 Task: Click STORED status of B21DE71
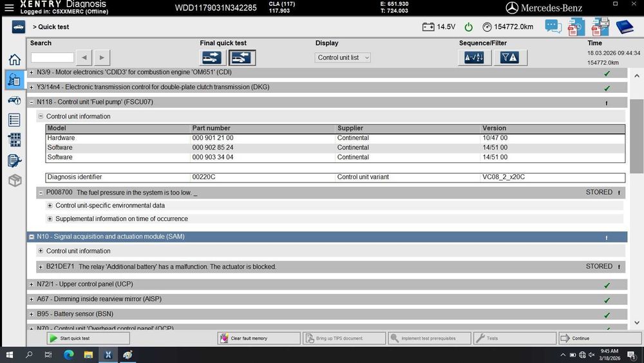coord(599,266)
